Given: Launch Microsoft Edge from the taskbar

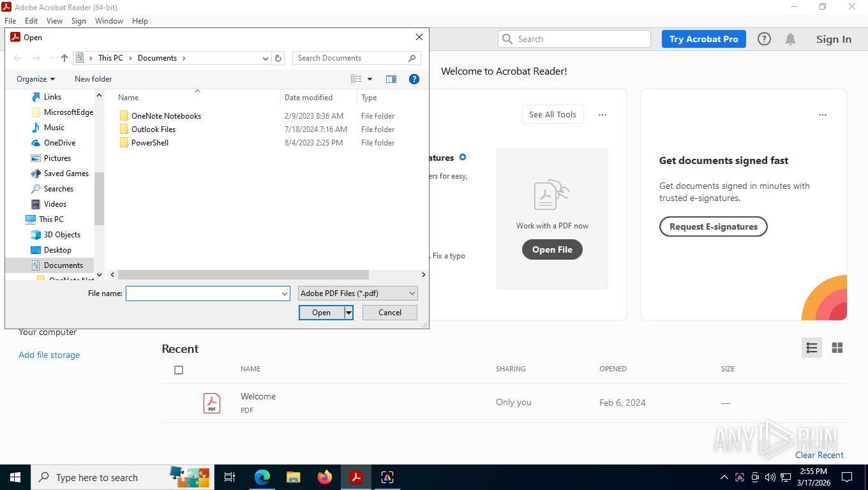Looking at the screenshot, I should [262, 477].
